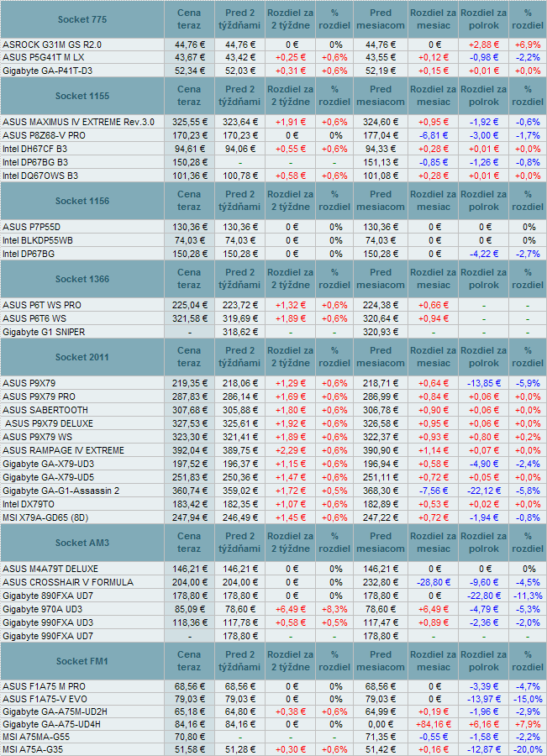Viewport: 547px width, 756px height.
Task: Click the -20,0% percent difference cell
Action: 527,750
